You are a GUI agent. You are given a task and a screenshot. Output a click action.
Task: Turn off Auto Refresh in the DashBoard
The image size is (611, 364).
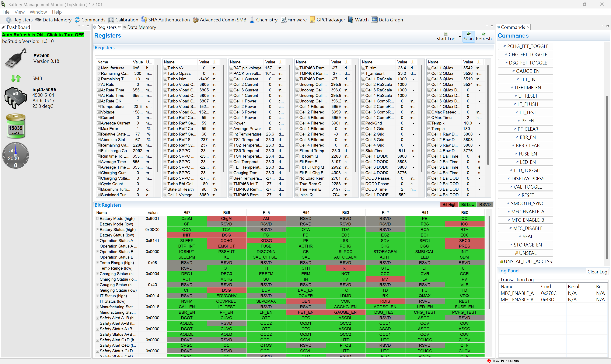point(43,35)
